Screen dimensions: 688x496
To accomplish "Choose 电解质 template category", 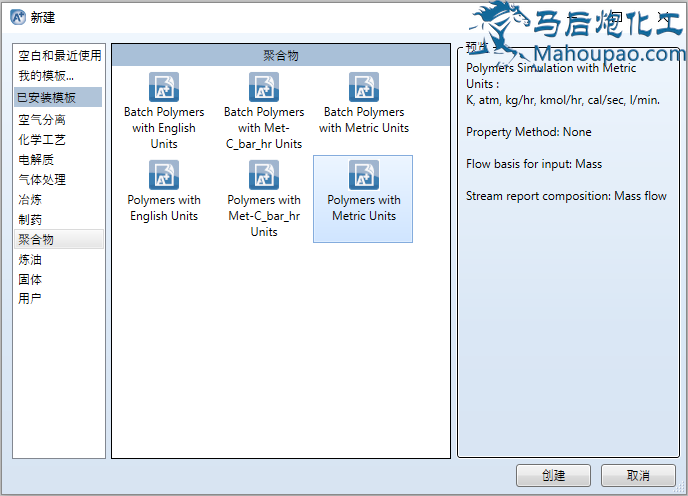I will pyautogui.click(x=36, y=160).
